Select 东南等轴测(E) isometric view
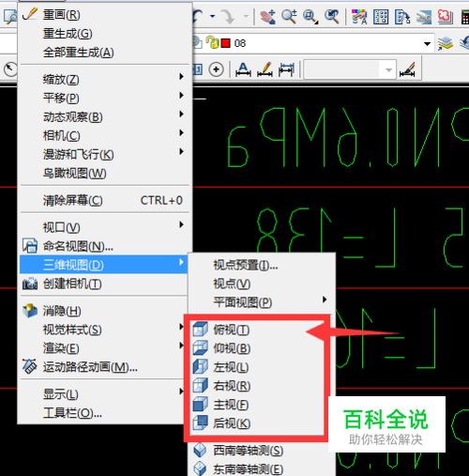This screenshot has height=476, width=469. point(262,469)
